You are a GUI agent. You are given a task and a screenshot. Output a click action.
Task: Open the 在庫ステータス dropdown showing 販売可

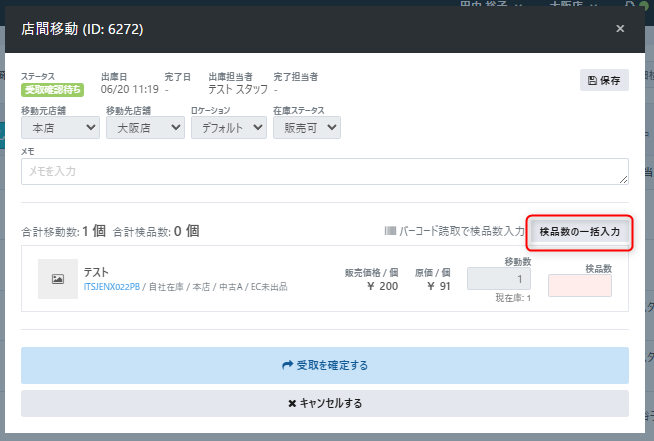(306, 127)
